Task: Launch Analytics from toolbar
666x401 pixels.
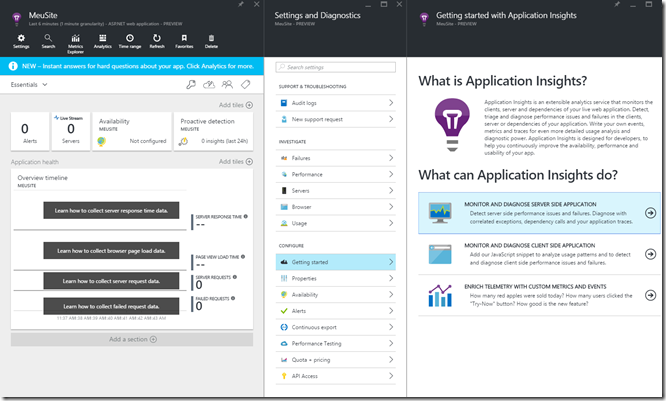Action: (102, 42)
